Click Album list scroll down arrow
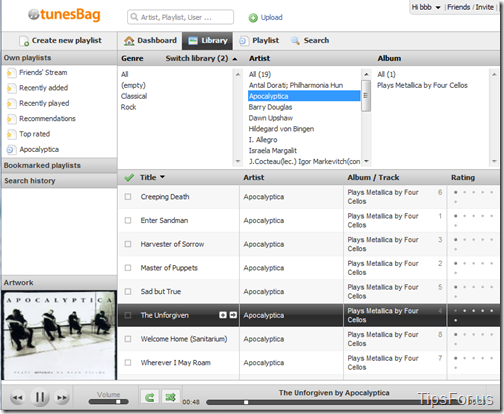Viewport: 504px width, 414px height. pyautogui.click(x=494, y=161)
